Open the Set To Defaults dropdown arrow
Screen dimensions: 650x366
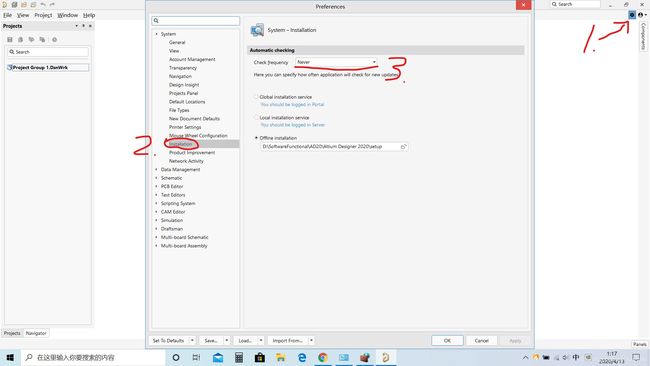click(x=192, y=340)
